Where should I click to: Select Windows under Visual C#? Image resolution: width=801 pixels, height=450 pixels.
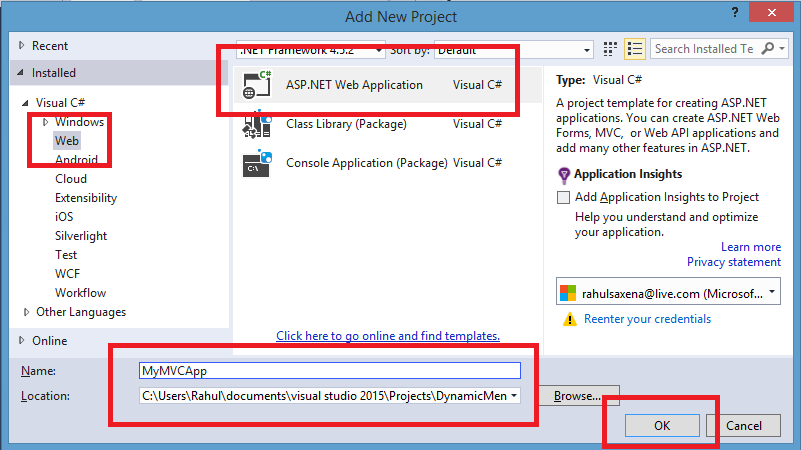click(79, 122)
